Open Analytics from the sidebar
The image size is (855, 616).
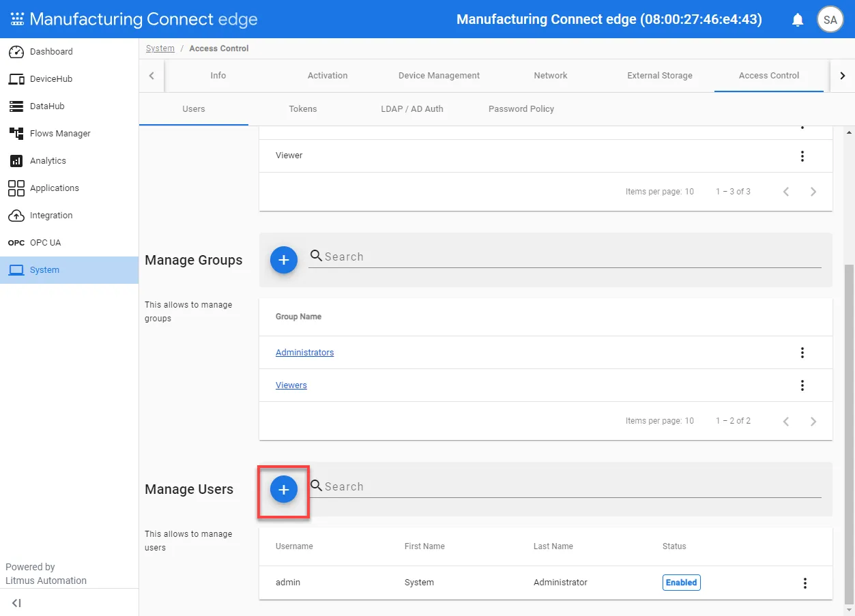click(x=69, y=161)
